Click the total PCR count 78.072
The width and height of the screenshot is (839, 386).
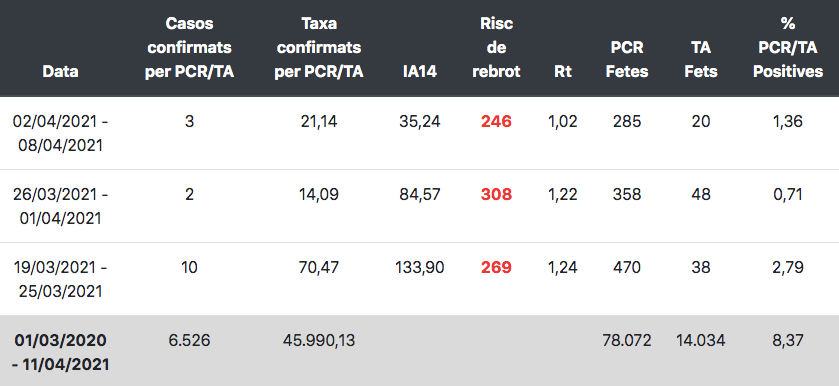coord(627,340)
